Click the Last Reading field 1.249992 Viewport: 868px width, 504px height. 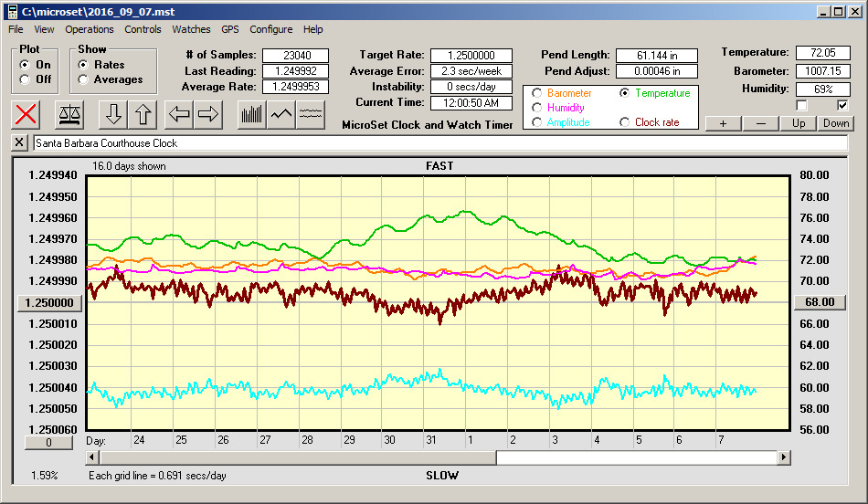pyautogui.click(x=296, y=71)
